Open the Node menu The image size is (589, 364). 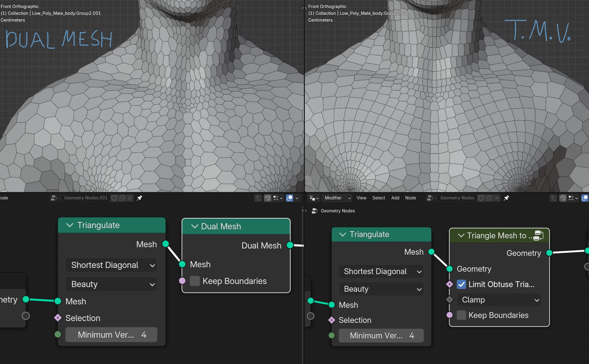pyautogui.click(x=410, y=198)
